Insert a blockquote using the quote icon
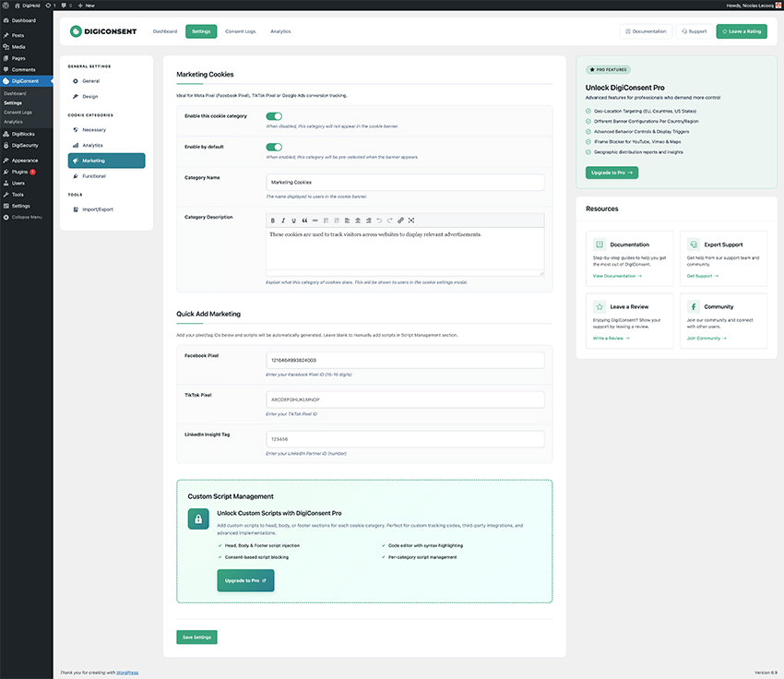784x679 pixels. point(304,220)
